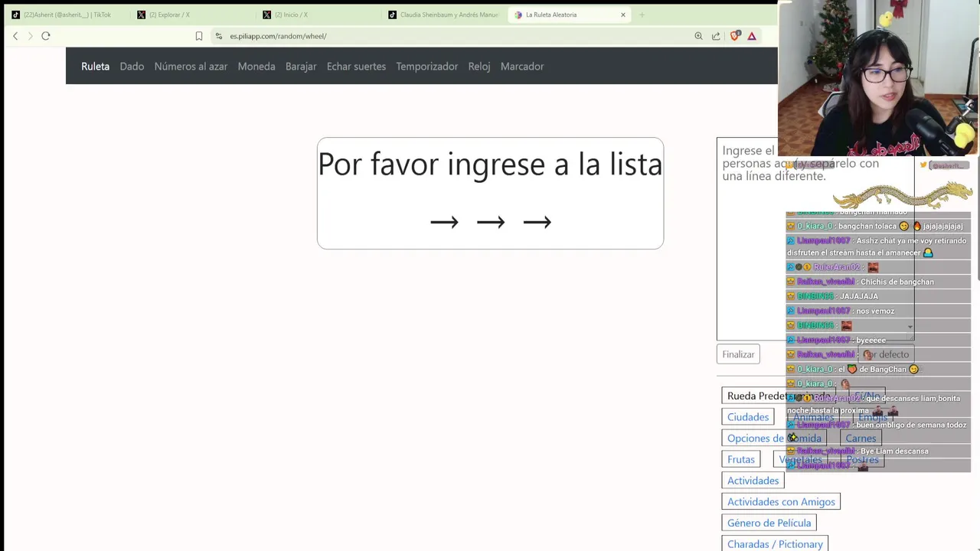Open the Barajar page
The image size is (980, 551).
point(301,67)
